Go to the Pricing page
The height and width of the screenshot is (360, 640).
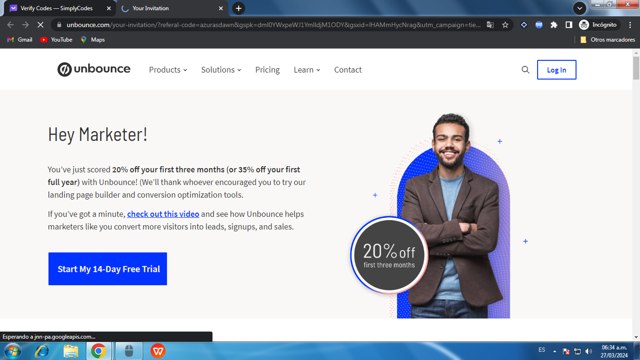tap(267, 70)
